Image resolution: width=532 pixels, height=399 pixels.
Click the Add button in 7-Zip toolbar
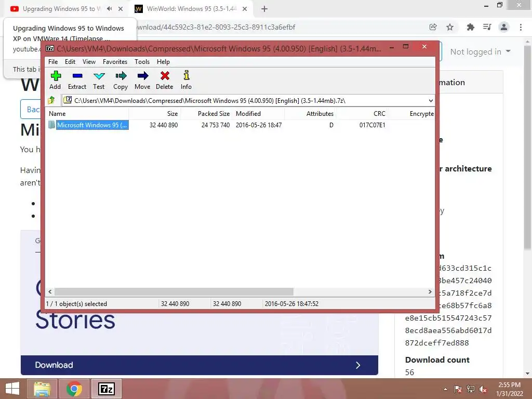[x=55, y=80]
